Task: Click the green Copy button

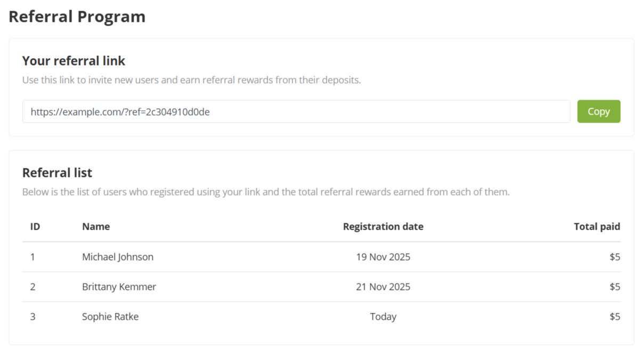Action: 598,111
